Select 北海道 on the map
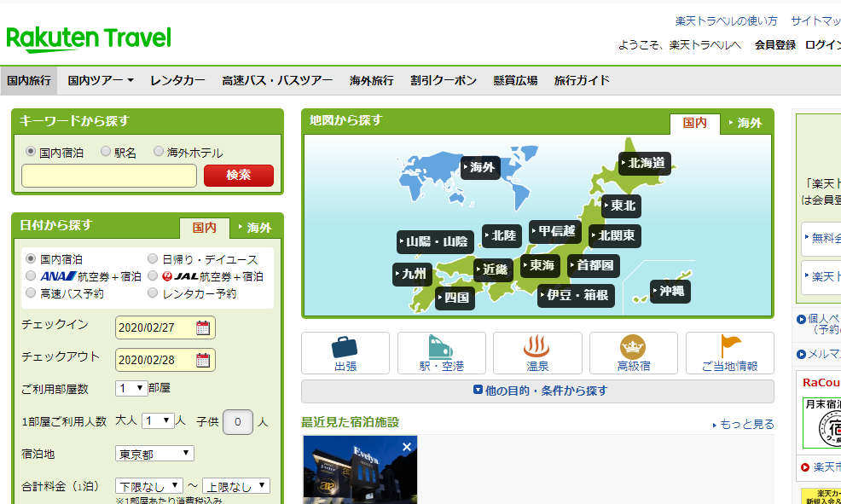 tap(645, 163)
